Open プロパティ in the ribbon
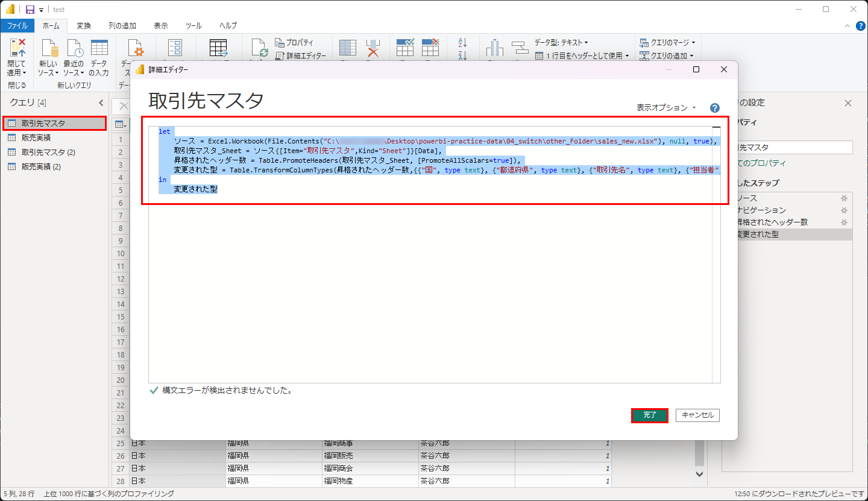This screenshot has width=868, height=501. pos(294,43)
